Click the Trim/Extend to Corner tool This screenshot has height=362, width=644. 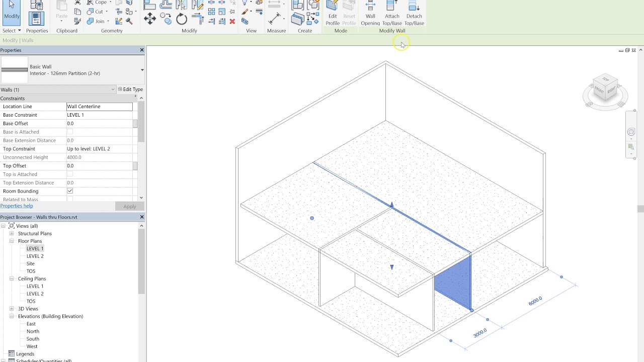tap(197, 19)
